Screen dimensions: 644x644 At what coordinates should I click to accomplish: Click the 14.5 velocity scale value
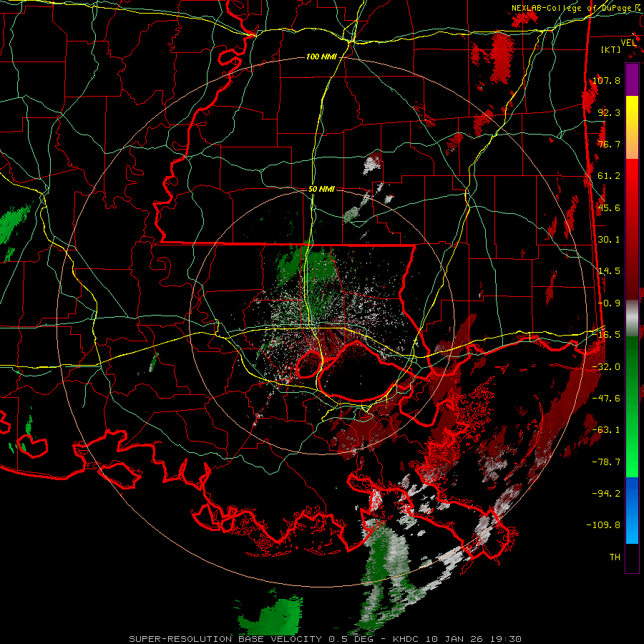pyautogui.click(x=609, y=271)
